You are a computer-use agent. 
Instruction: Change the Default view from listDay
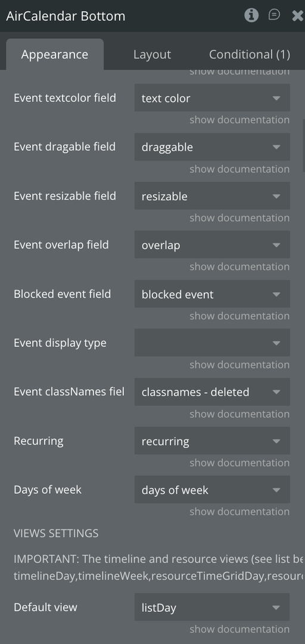(212, 608)
